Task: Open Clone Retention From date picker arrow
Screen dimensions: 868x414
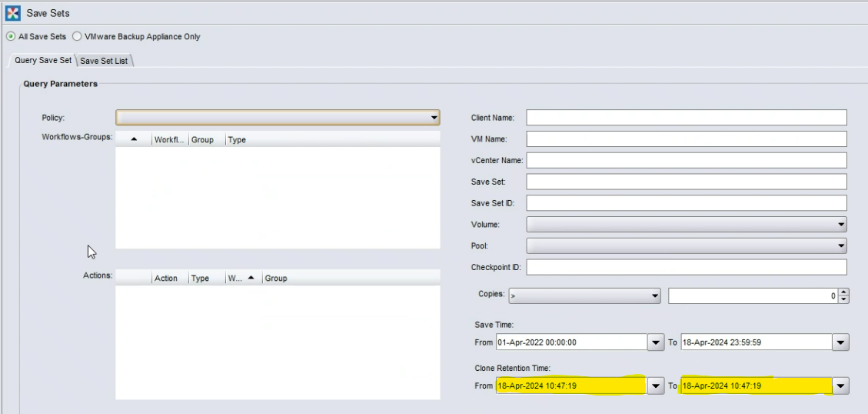Action: pos(655,386)
